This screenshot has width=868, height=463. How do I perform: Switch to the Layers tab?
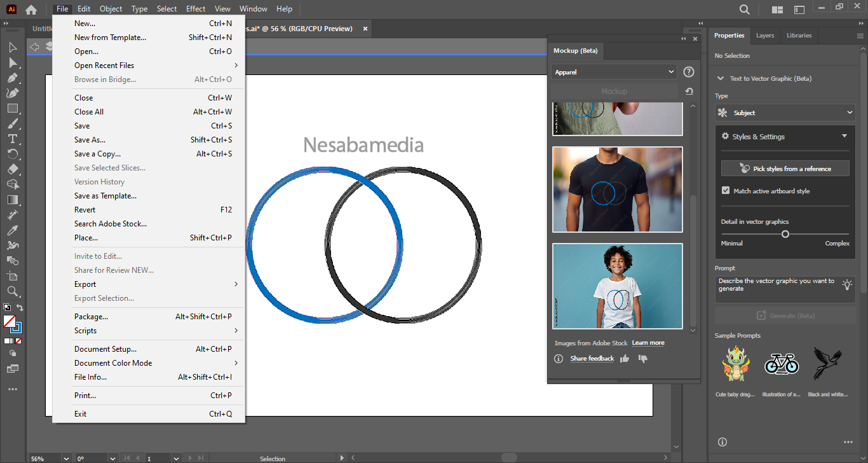point(765,36)
